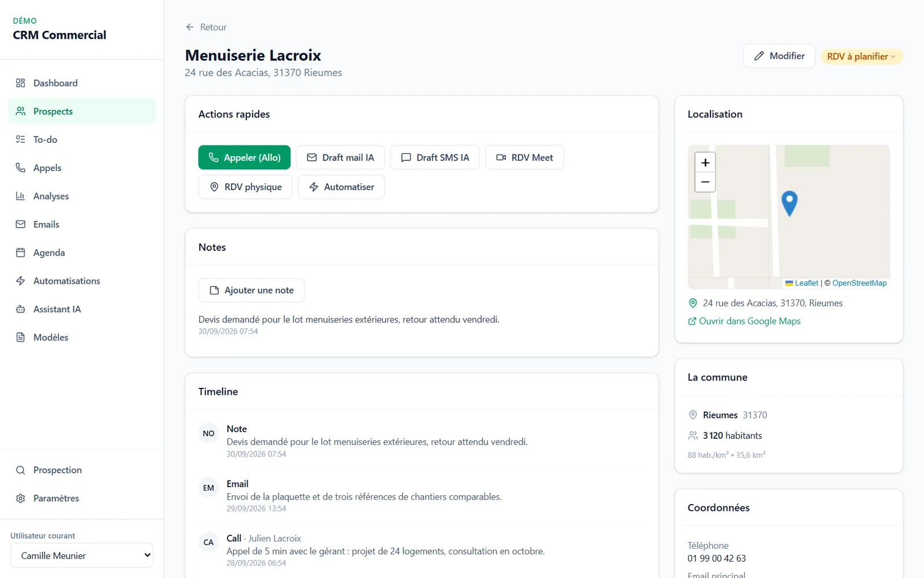
Task: Open the Dashboard menu item
Action: [x=82, y=83]
